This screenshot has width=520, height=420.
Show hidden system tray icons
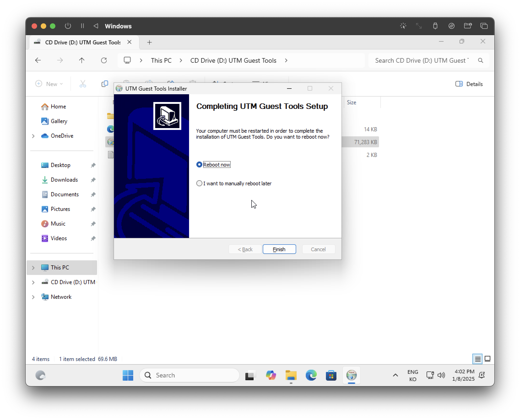point(395,375)
